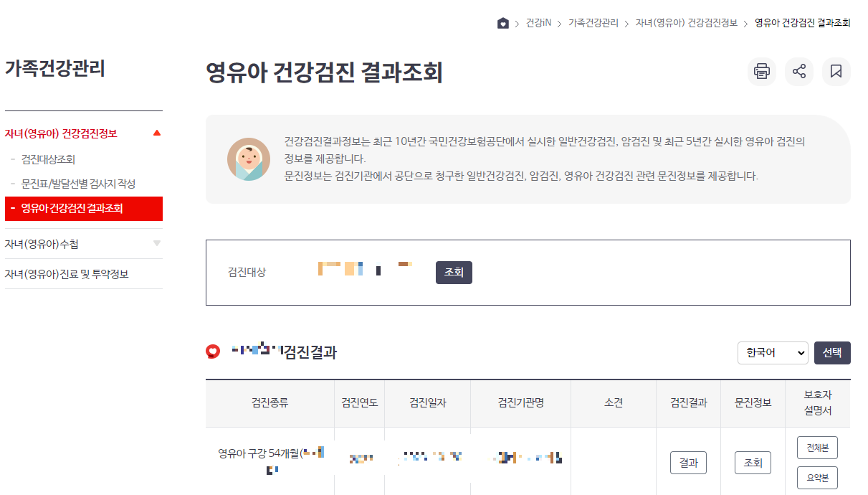Open the print icon at top right
This screenshot has height=495, width=868.
point(761,71)
